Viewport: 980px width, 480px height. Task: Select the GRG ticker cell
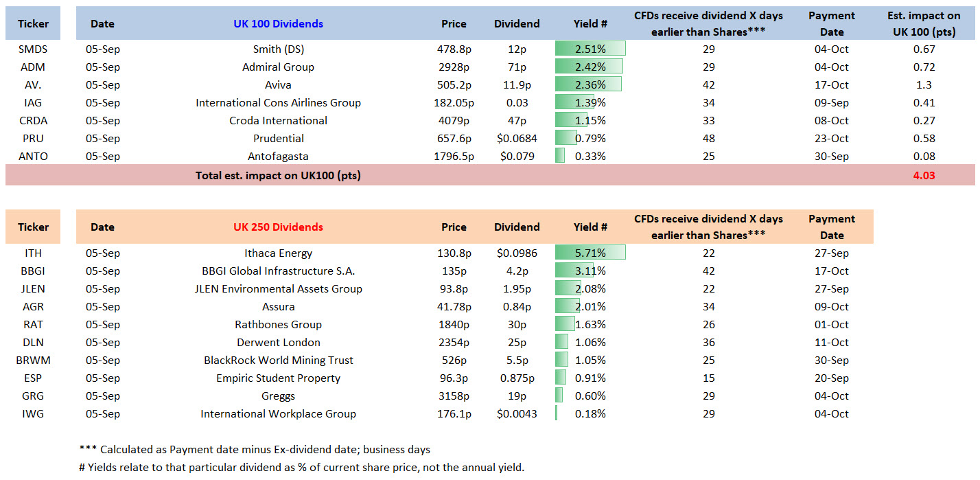point(33,396)
